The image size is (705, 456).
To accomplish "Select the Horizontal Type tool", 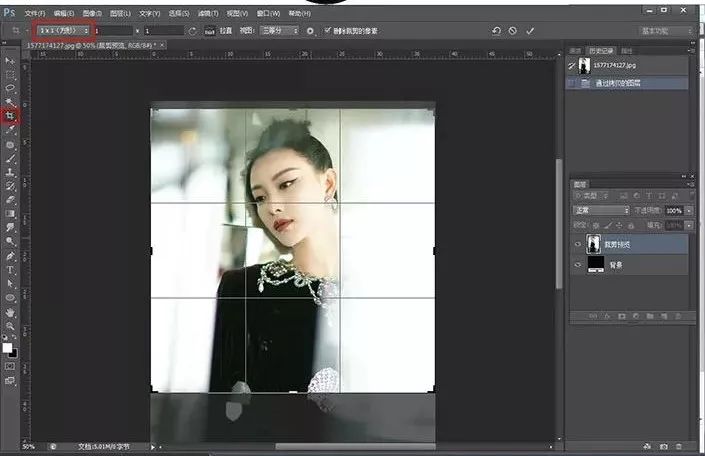I will point(10,269).
